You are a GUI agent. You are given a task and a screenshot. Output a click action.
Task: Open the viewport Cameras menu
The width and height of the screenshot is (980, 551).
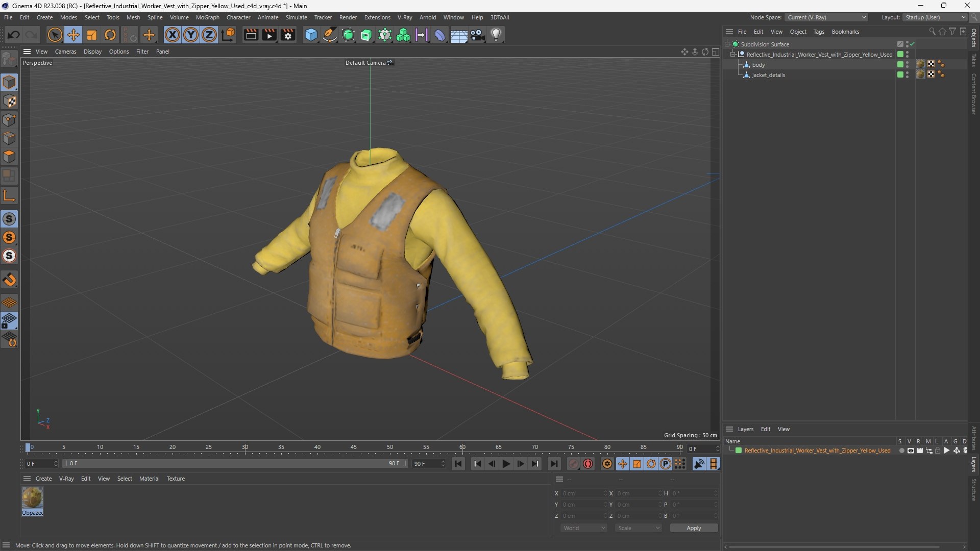(x=65, y=52)
